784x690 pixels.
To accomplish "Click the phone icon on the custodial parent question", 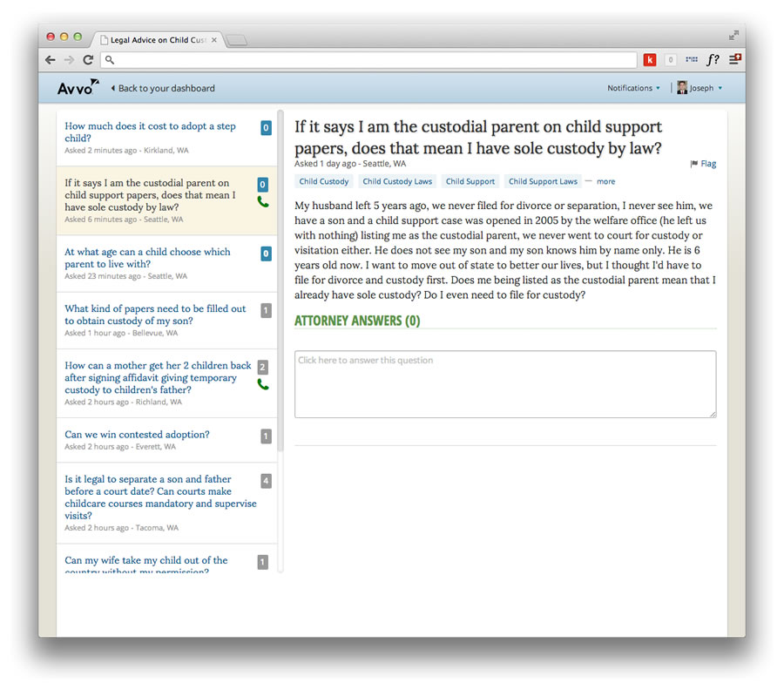I will 263,202.
